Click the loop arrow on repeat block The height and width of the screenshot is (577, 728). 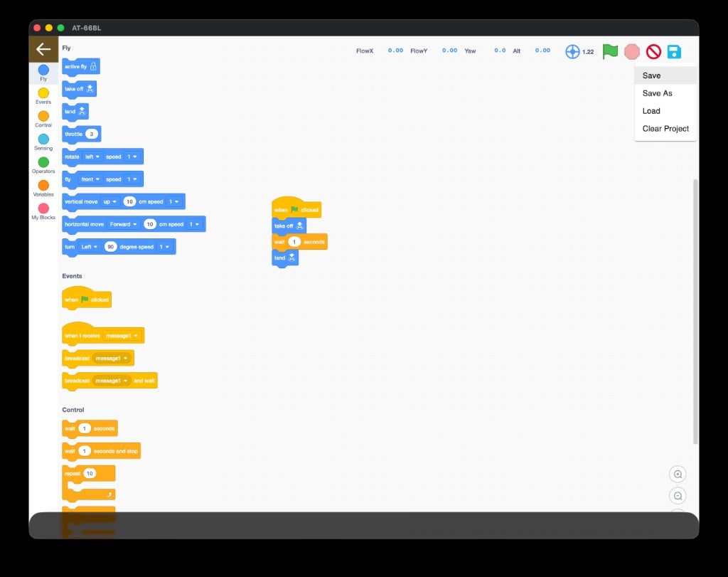tap(109, 494)
